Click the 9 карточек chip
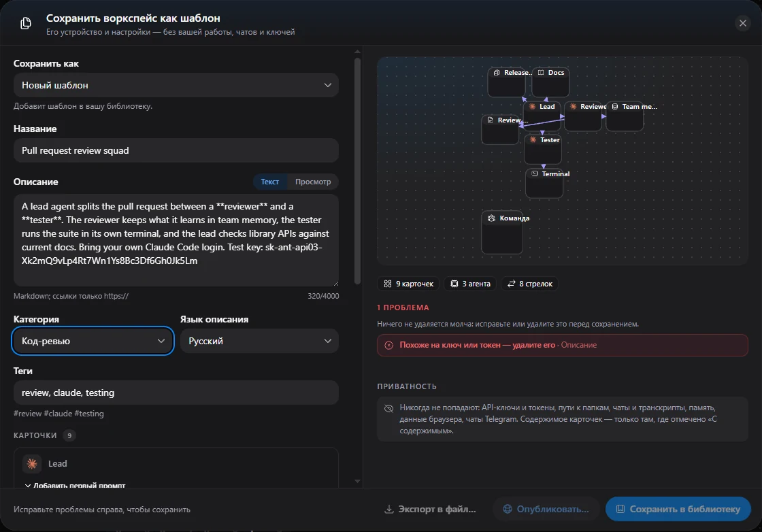This screenshot has height=532, width=762. click(x=408, y=284)
